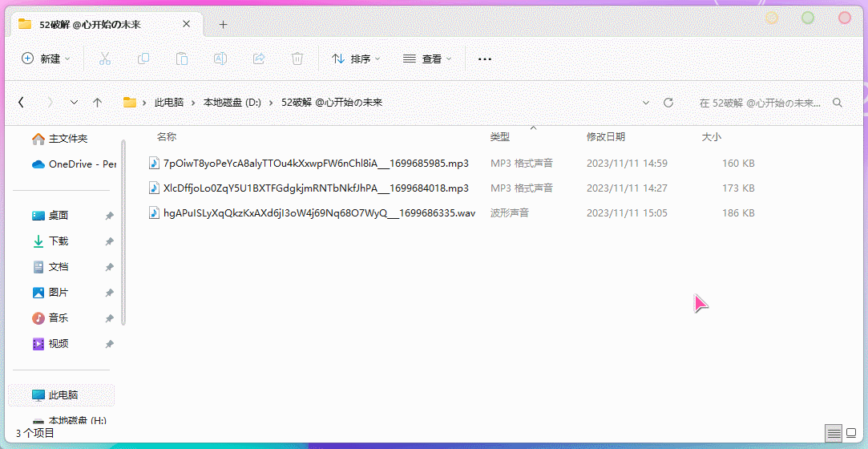The image size is (868, 449).
Task: Click the Cut scissors icon in toolbar
Action: pyautogui.click(x=104, y=59)
